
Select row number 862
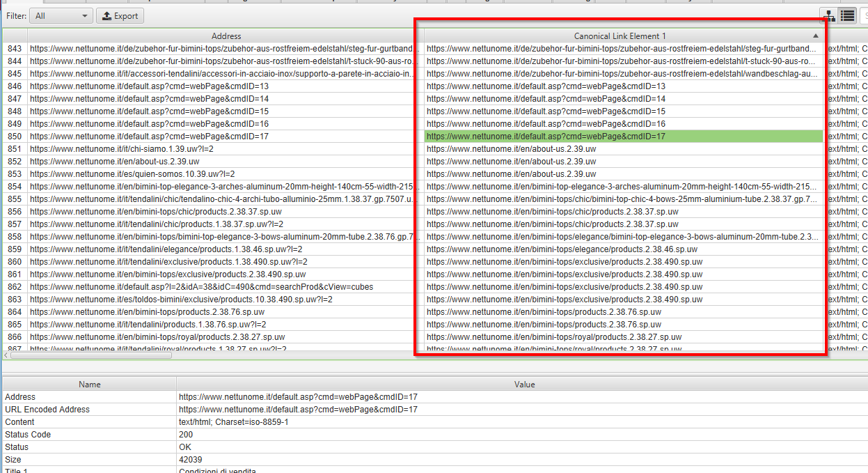pos(15,287)
